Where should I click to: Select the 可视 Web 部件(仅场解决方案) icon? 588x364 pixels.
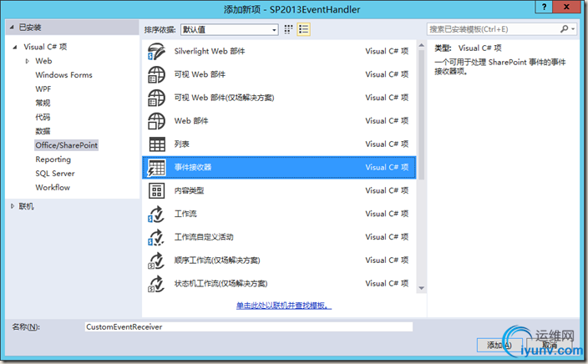pyautogui.click(x=156, y=98)
